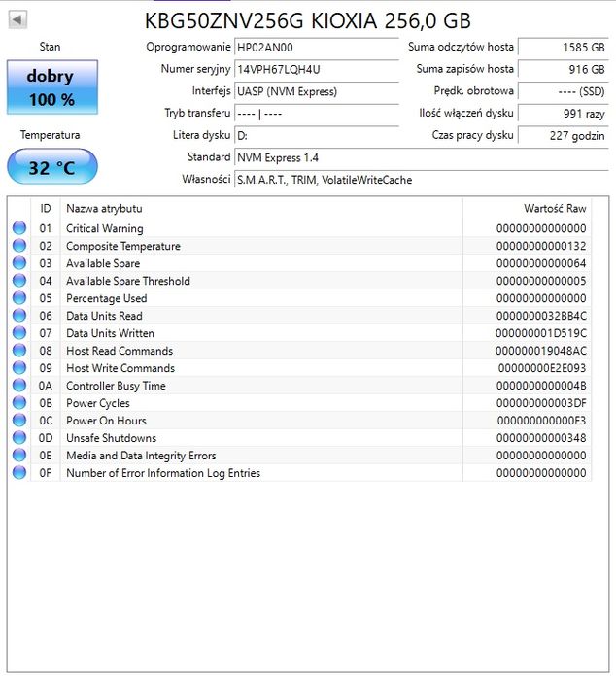Click the status icon for Data Units Read
Image resolution: width=616 pixels, height=679 pixels.
[19, 316]
